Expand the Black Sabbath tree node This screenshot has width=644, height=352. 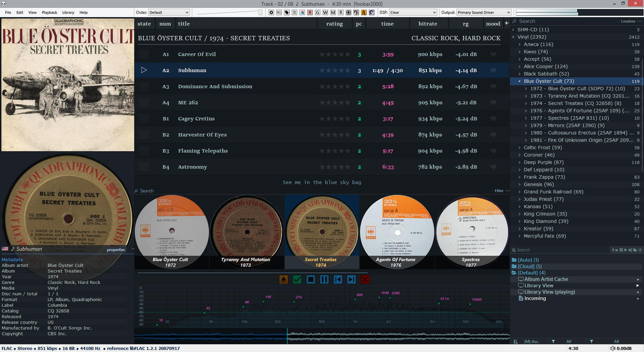coord(520,74)
